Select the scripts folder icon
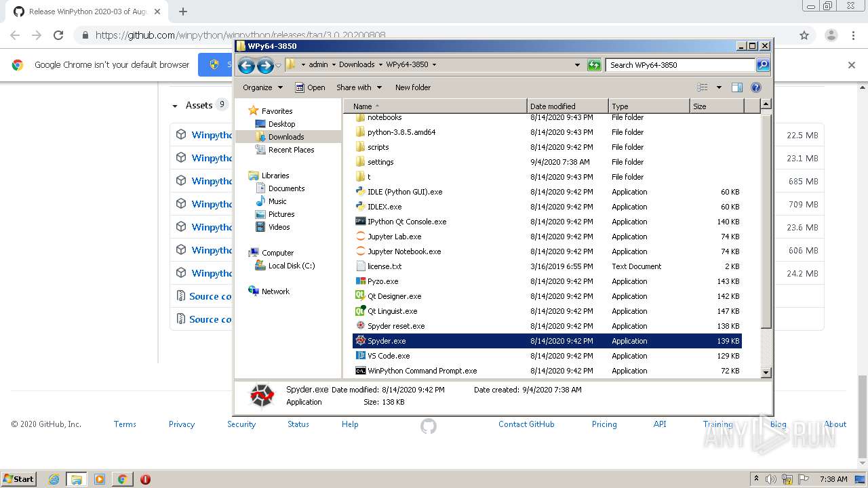 pyautogui.click(x=361, y=147)
